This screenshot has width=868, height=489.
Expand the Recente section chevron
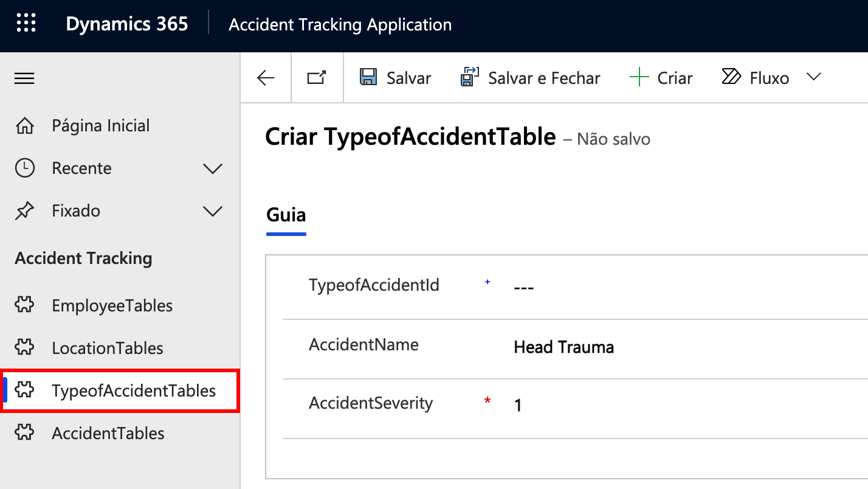(213, 168)
